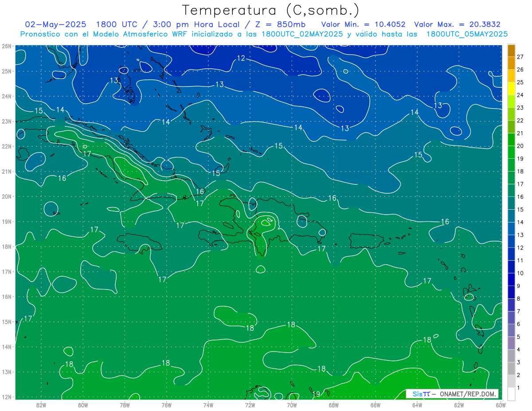This screenshot has height=411, width=532.
Task: Click the "72W" longitude axis label
Action: pos(250,405)
